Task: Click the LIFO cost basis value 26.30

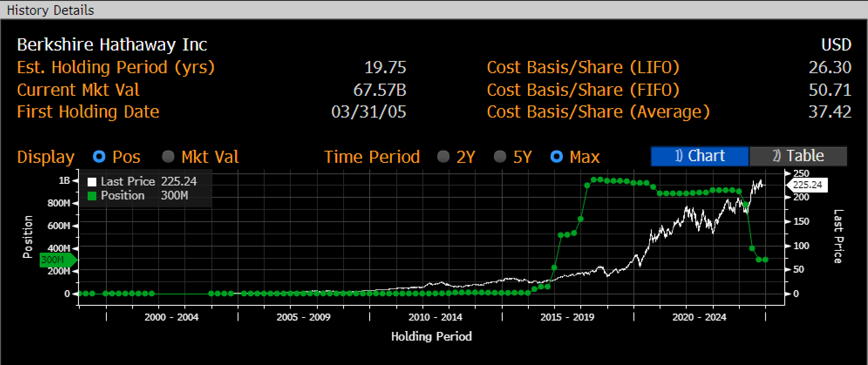Action: point(830,67)
